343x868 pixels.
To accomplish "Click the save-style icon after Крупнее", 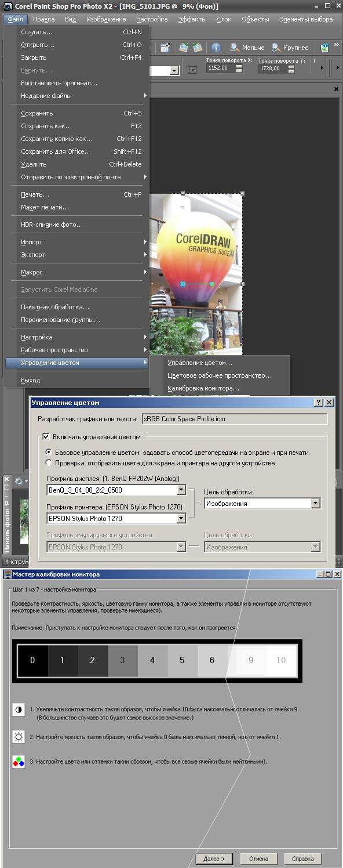I will tap(325, 48).
